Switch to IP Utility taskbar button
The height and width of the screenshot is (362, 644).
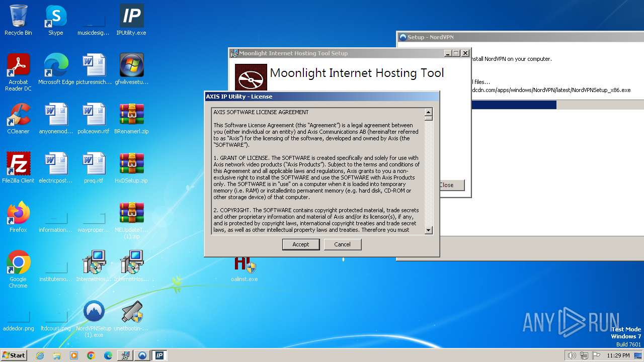(159, 355)
